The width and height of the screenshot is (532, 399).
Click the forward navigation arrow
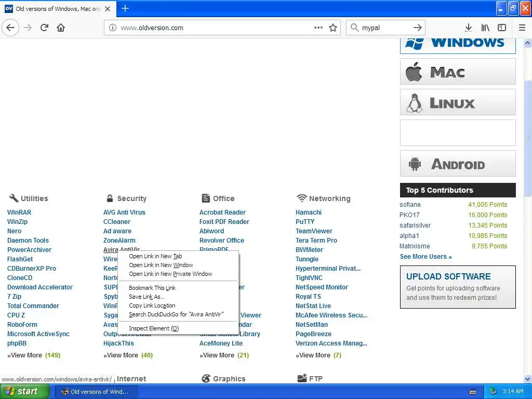coord(28,28)
